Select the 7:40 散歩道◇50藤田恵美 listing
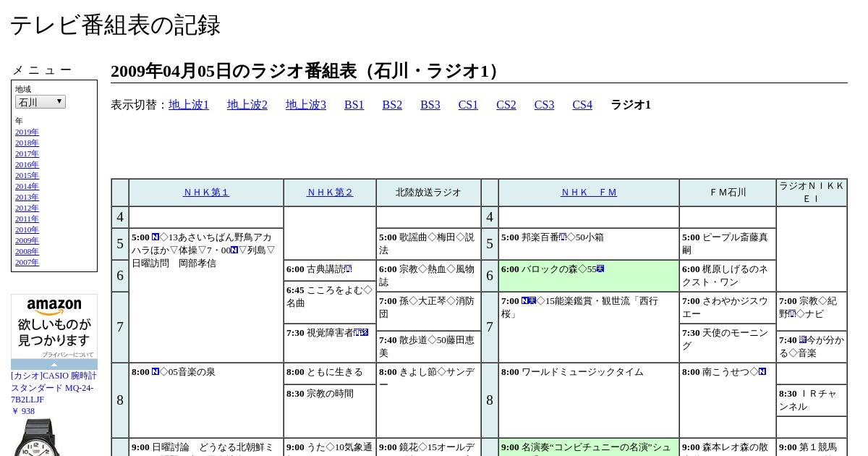The image size is (868, 456). pos(428,347)
